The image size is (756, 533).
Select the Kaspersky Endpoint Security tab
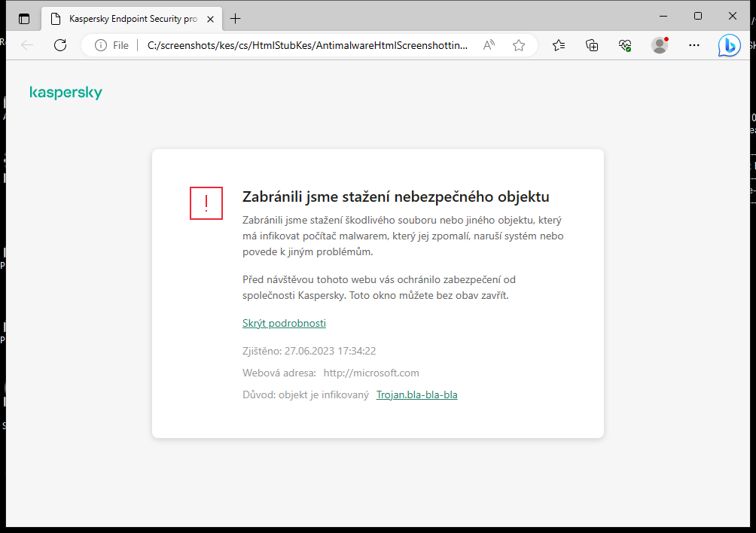[x=124, y=19]
